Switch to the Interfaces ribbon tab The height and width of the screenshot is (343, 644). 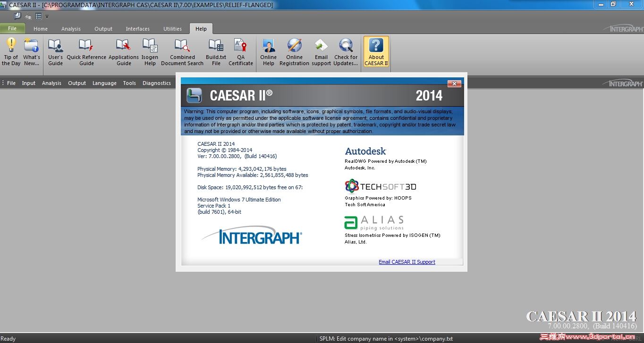(138, 29)
